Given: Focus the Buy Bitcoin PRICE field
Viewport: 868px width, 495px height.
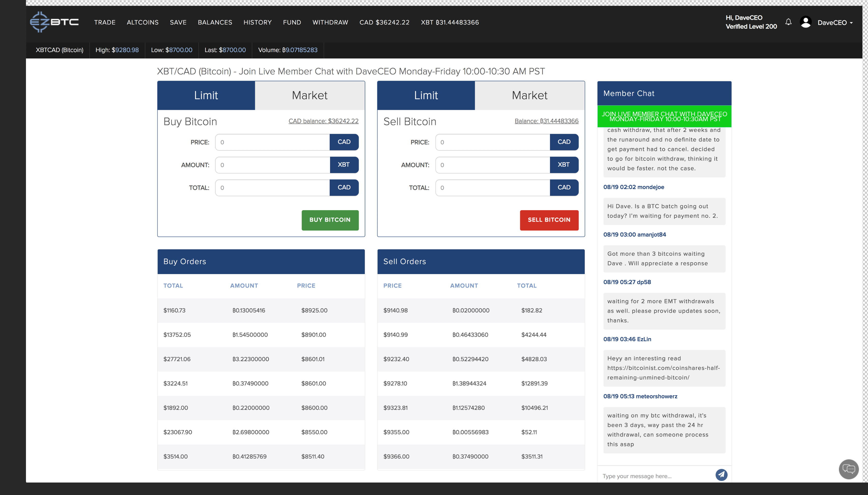Looking at the screenshot, I should click(x=272, y=142).
